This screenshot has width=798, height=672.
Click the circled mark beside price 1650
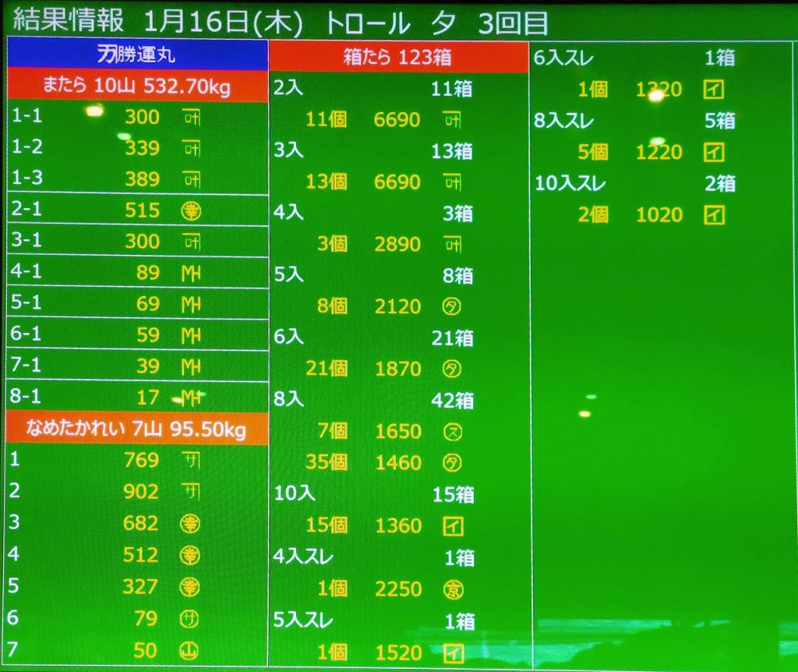click(452, 431)
